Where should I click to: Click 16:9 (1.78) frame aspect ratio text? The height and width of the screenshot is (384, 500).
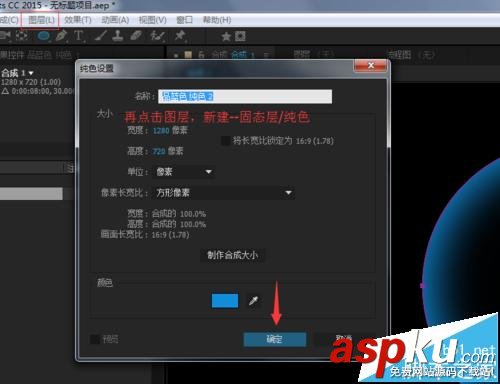[x=170, y=235]
